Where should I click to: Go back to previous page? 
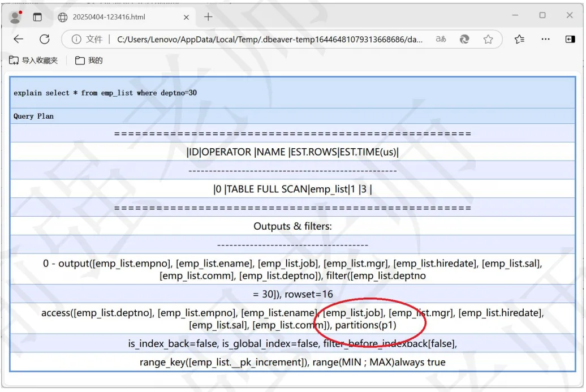pos(18,39)
